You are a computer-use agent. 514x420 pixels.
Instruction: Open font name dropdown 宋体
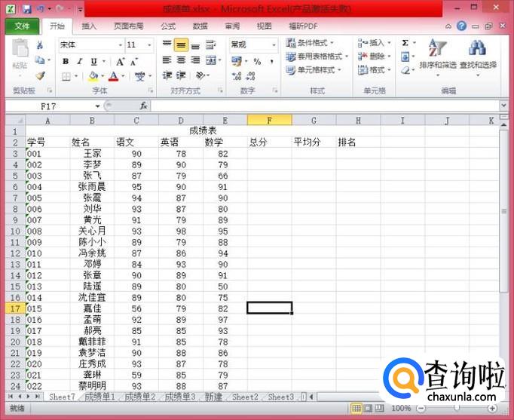point(121,45)
